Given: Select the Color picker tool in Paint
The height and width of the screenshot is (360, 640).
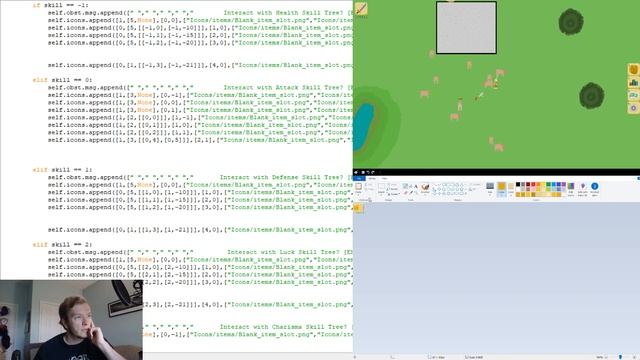Looking at the screenshot, I should tap(411, 193).
